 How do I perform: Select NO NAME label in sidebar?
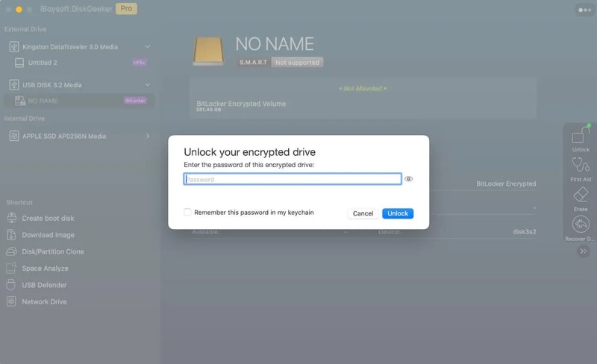point(43,101)
